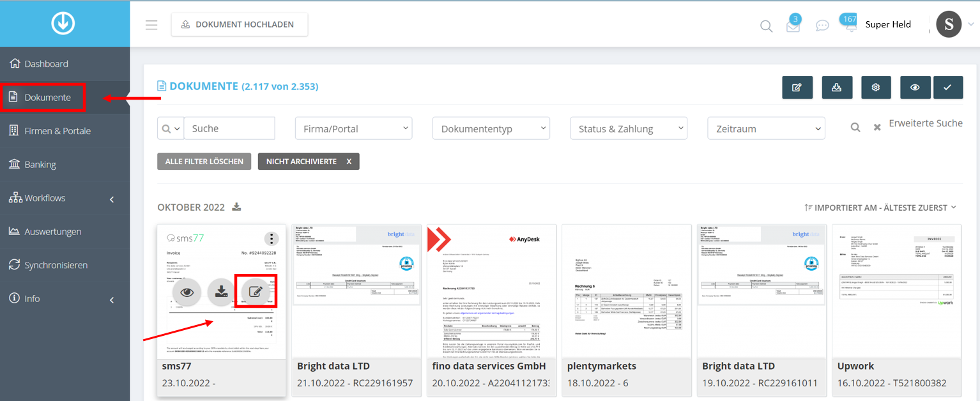
Task: Expand user menu chevron beside avatar
Action: (971, 24)
